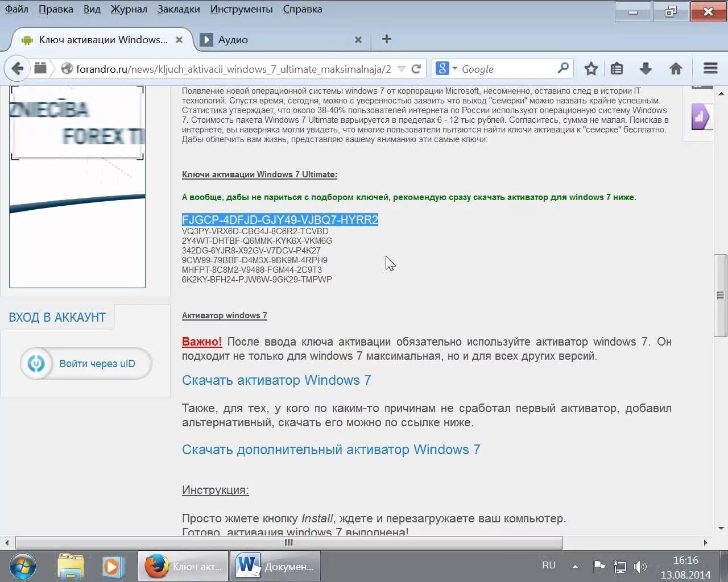This screenshot has width=728, height=582.
Task: Click the vertical scrollbar thumb
Action: [721, 295]
